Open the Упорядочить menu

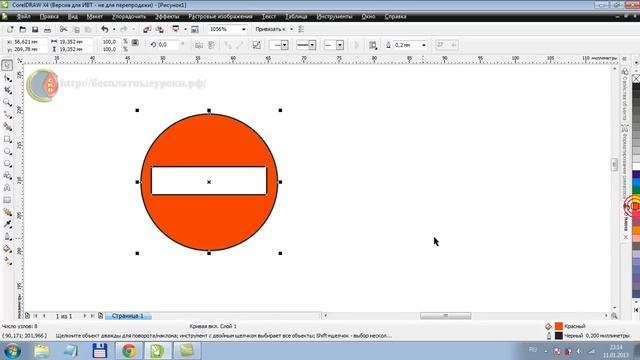tap(129, 17)
